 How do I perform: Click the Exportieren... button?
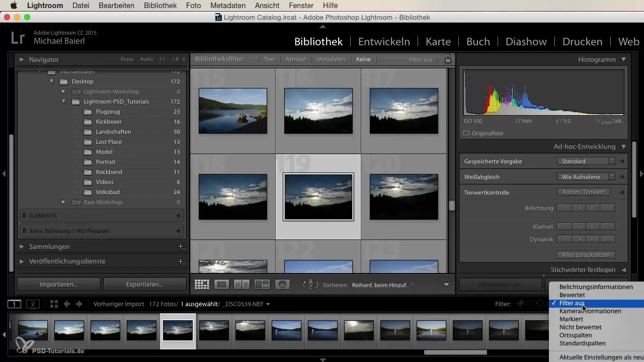click(x=145, y=284)
